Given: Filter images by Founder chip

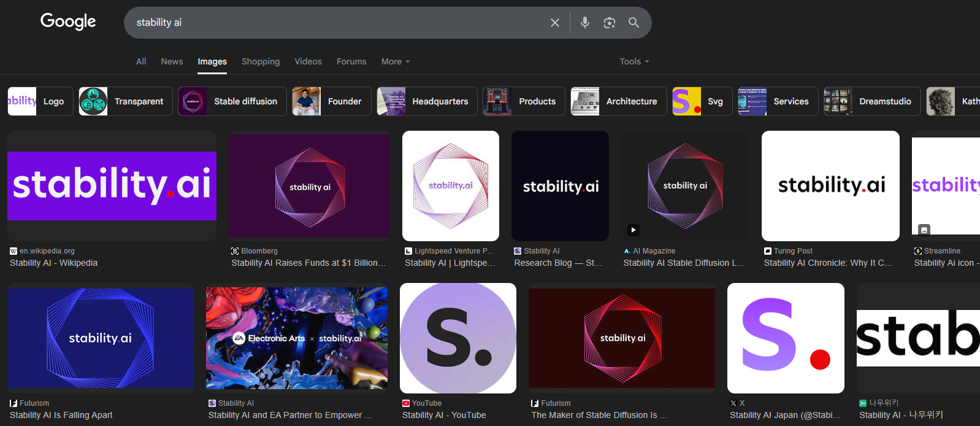Looking at the screenshot, I should [332, 101].
